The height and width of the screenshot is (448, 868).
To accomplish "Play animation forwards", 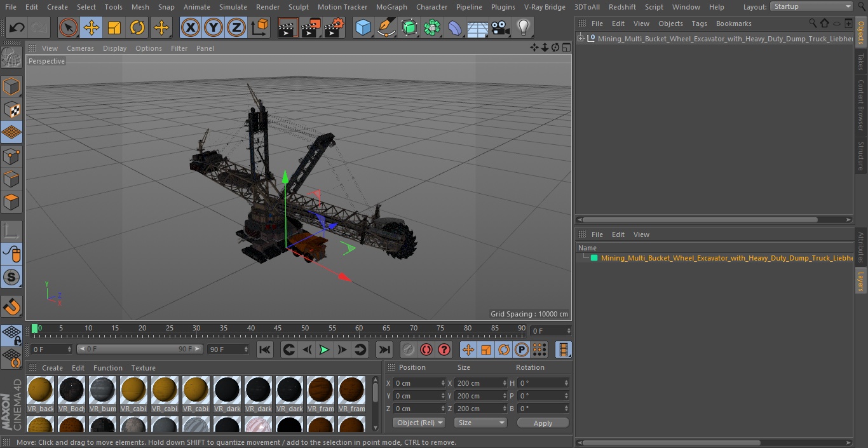I will [x=324, y=350].
